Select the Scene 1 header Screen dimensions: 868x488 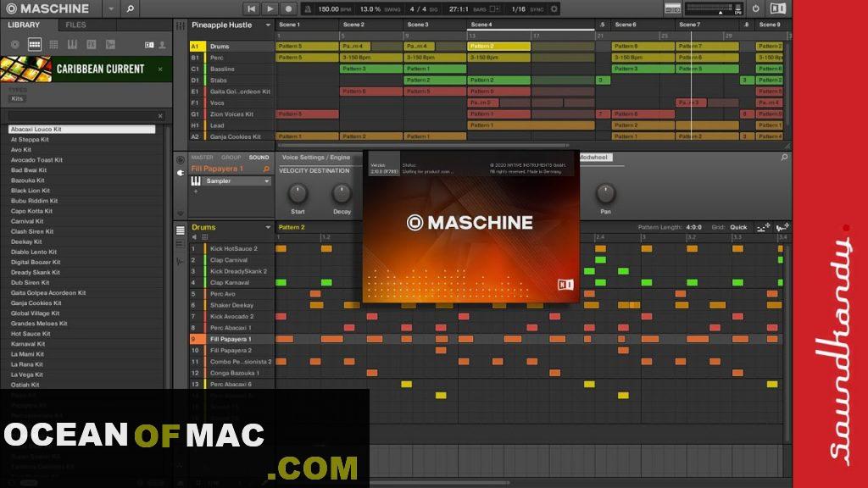(290, 25)
